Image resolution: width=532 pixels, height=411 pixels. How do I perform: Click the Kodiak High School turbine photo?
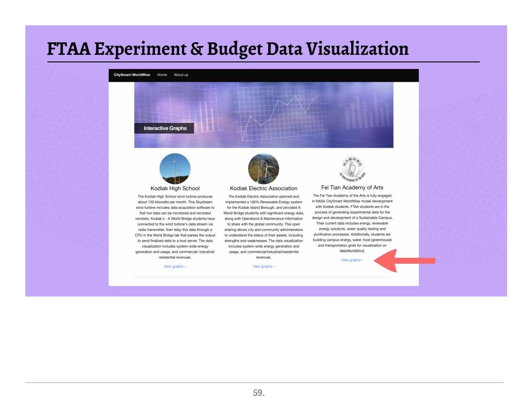coord(175,169)
